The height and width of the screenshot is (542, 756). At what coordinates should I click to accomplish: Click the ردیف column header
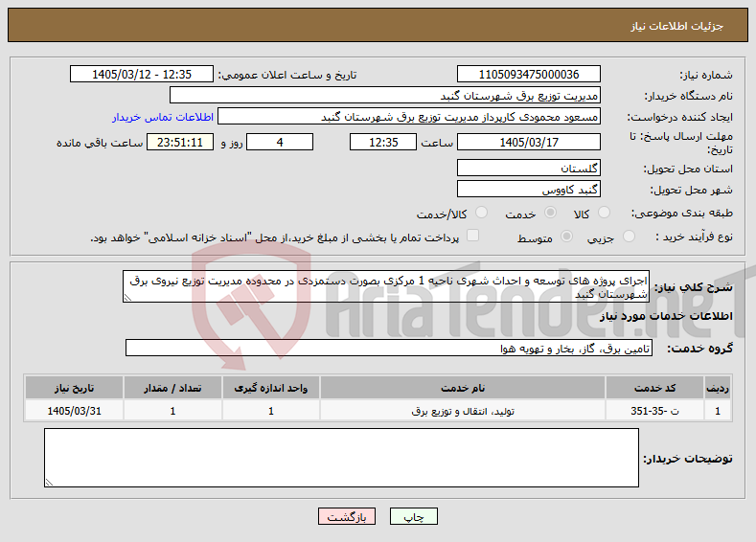(718, 388)
